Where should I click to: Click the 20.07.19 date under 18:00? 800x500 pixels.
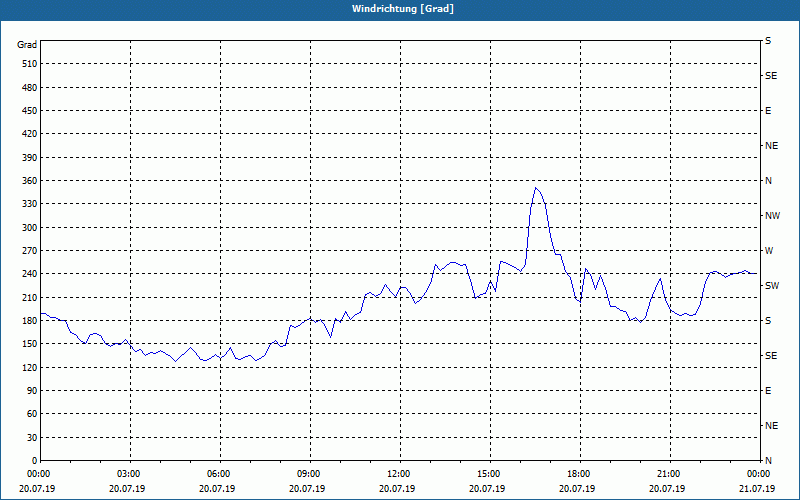coord(577,489)
